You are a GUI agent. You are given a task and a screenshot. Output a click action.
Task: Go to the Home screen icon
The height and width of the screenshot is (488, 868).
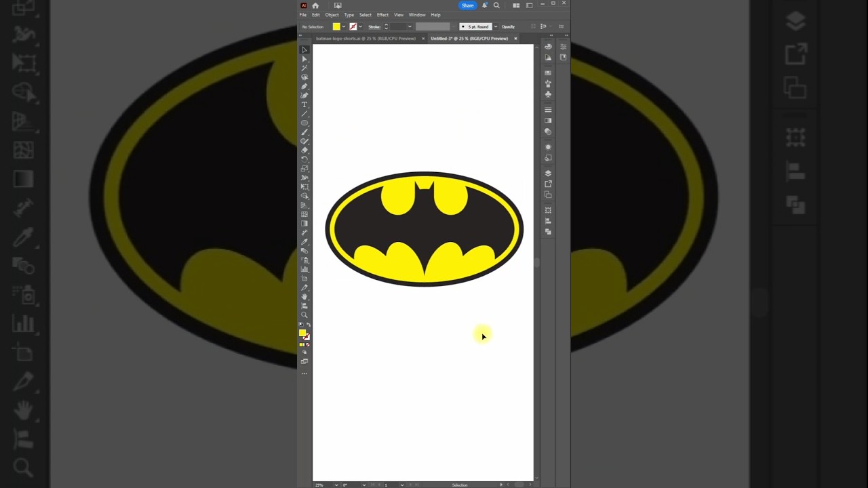(315, 5)
